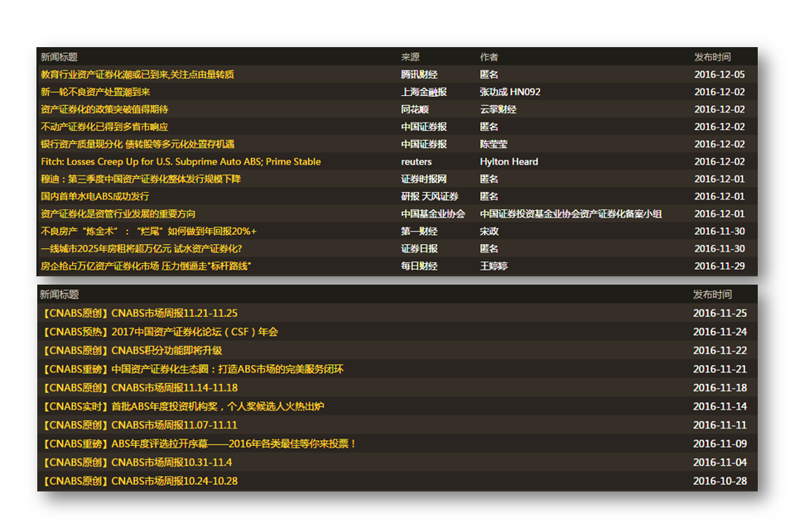Open '首批ABS年度投资机构奖' news
This screenshot has height=532, width=795.
coord(182,406)
